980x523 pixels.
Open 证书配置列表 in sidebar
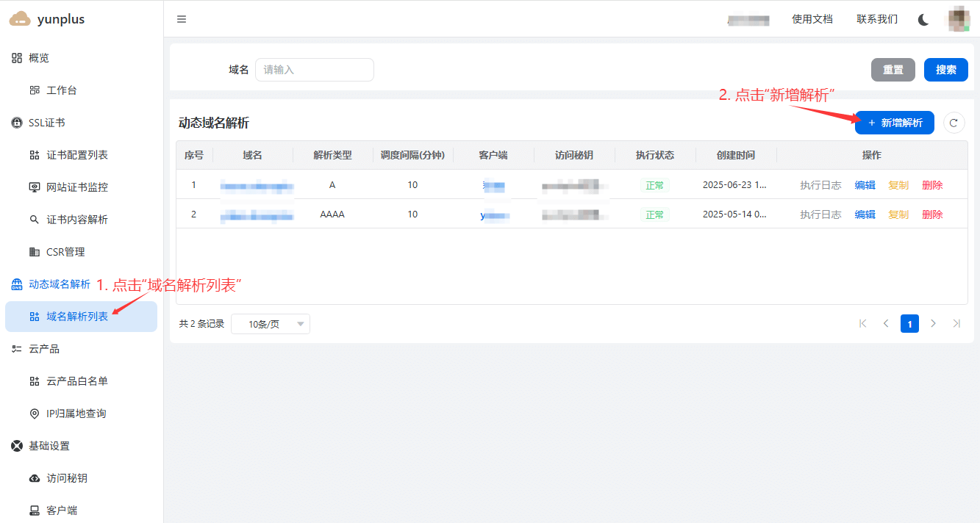tap(76, 155)
